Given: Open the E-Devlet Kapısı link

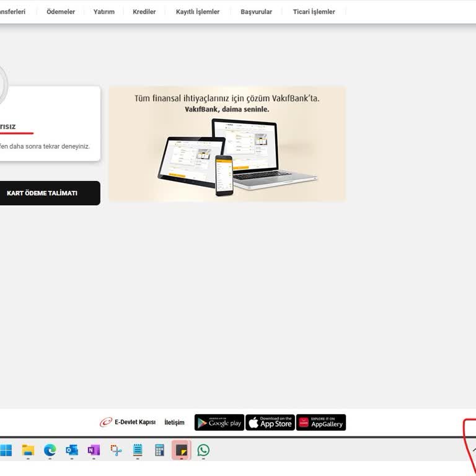Looking at the screenshot, I should [x=135, y=422].
